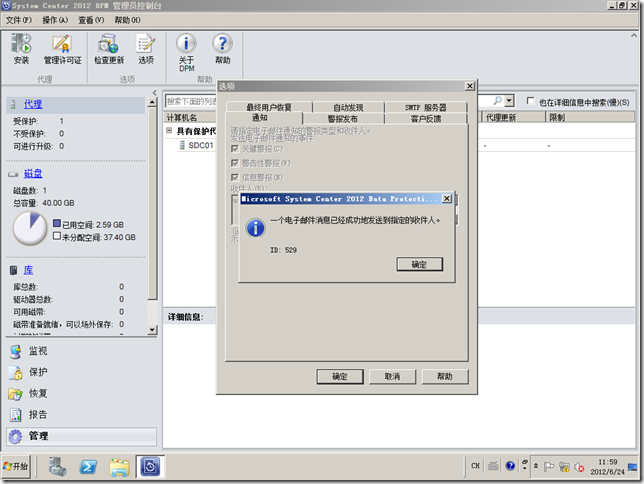Open the Disks link
The height and width of the screenshot is (484, 644).
pos(33,173)
